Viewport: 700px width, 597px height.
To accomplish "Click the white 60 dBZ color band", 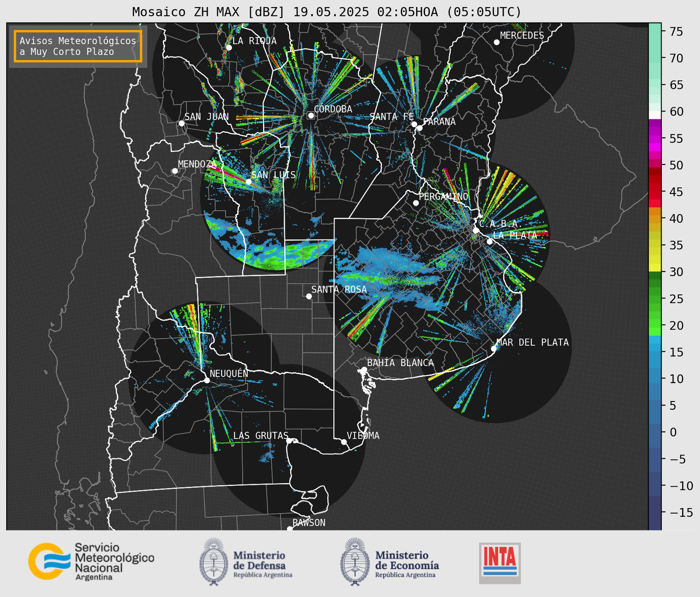I will (x=655, y=115).
